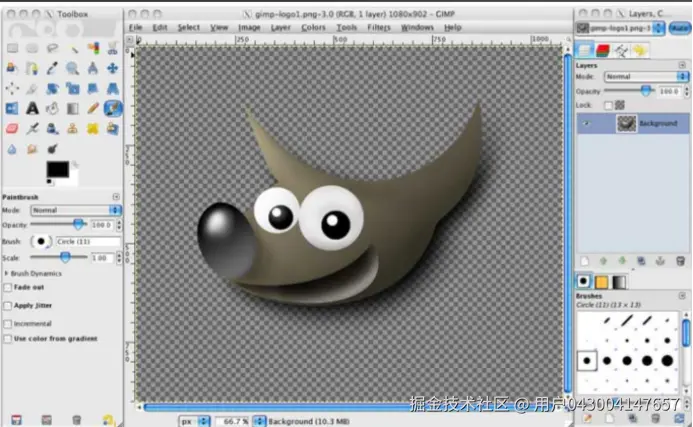Expand the Brush Dynamics section

point(6,274)
